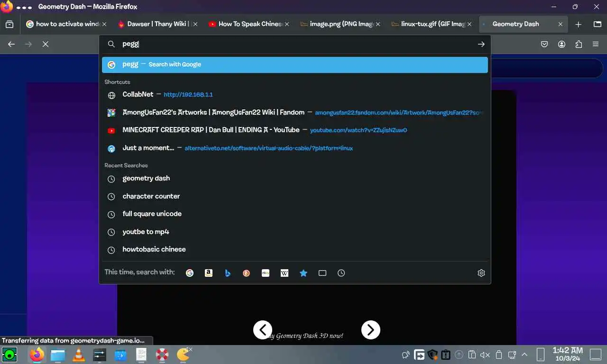Screen dimensions: 607x364
Task: Open extensions puzzle icon
Action: pyautogui.click(x=579, y=44)
